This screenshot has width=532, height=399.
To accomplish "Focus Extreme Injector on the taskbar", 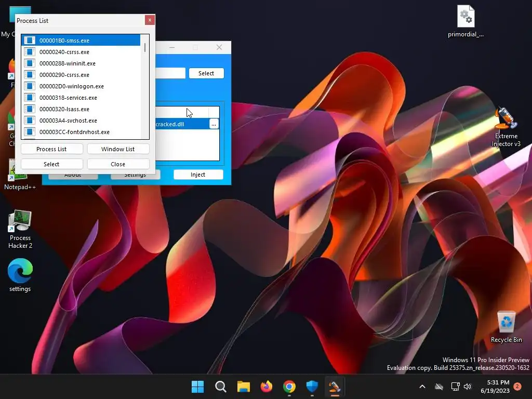I will click(x=335, y=387).
